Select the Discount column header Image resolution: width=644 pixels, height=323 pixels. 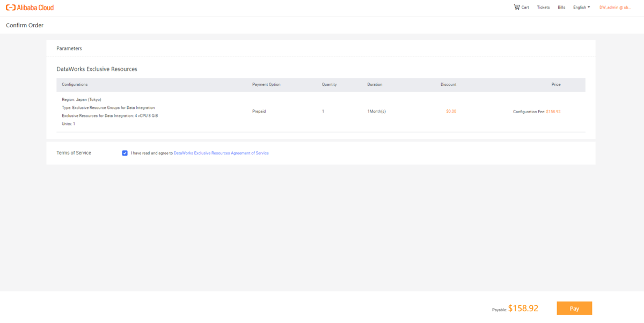click(448, 85)
